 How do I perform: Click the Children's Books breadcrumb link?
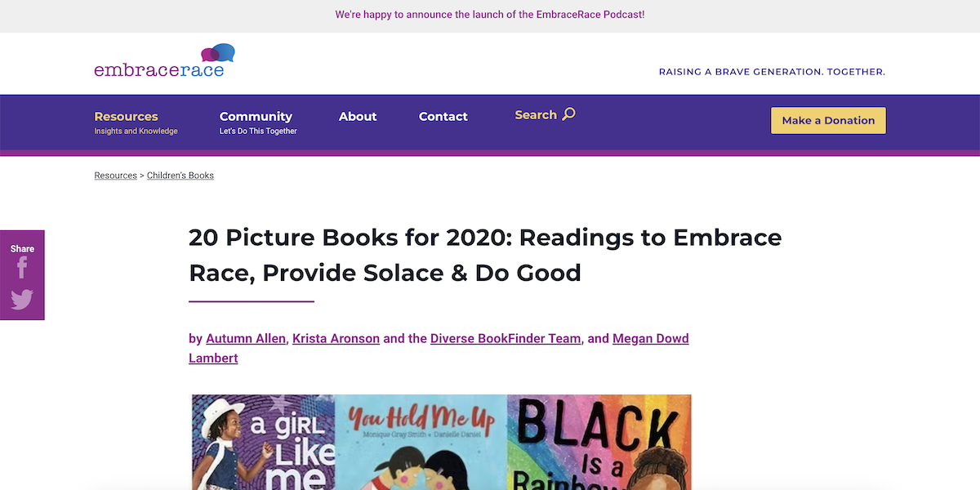pos(180,176)
